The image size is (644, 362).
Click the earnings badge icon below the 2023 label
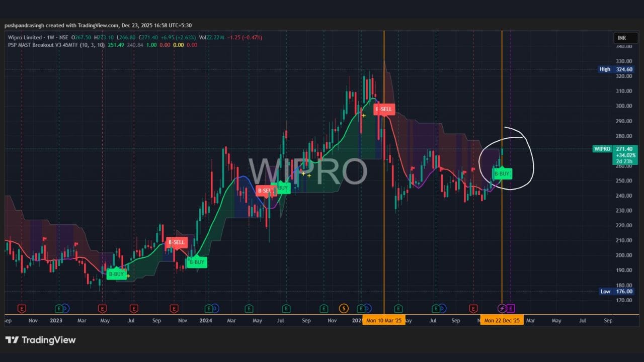point(59,308)
